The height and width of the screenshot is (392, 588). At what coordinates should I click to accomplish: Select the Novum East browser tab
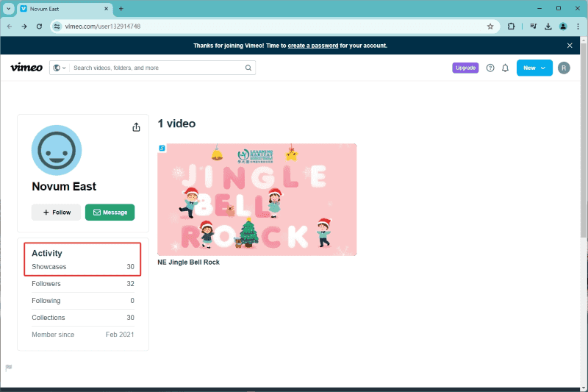(x=65, y=9)
